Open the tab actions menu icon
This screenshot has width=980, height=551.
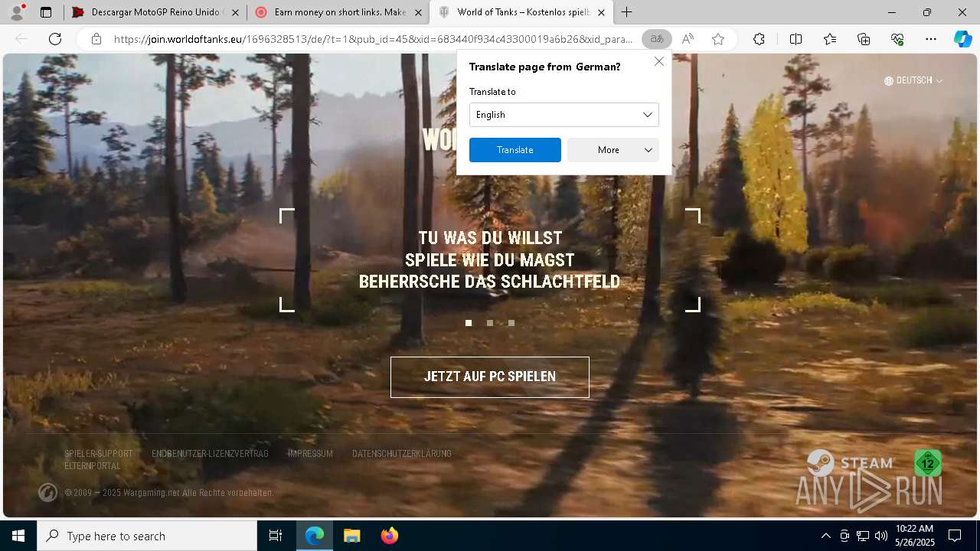coord(46,12)
